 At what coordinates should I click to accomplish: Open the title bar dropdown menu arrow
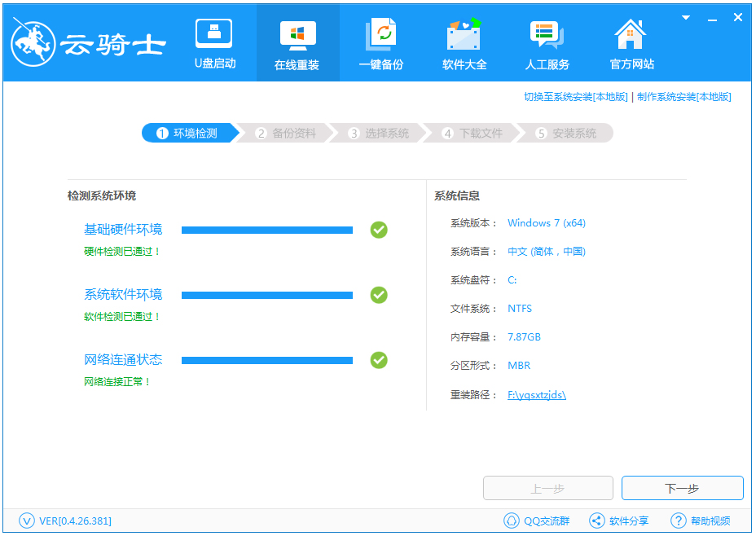tap(686, 18)
